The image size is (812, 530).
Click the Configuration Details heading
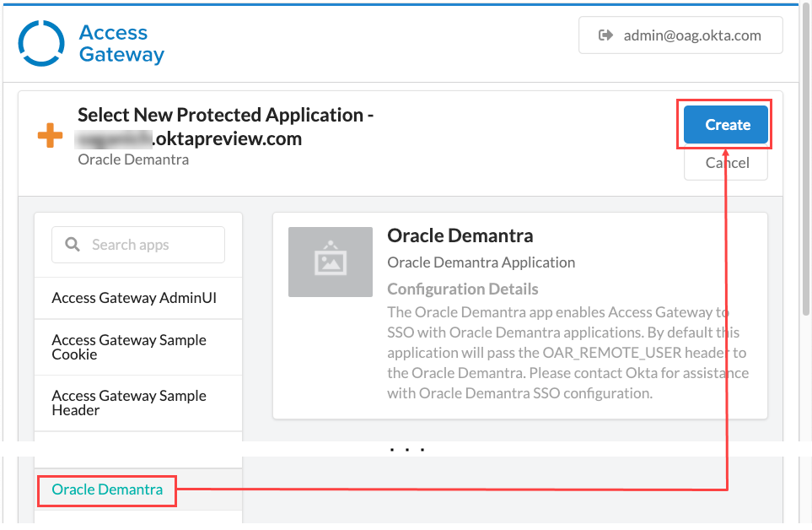click(462, 289)
